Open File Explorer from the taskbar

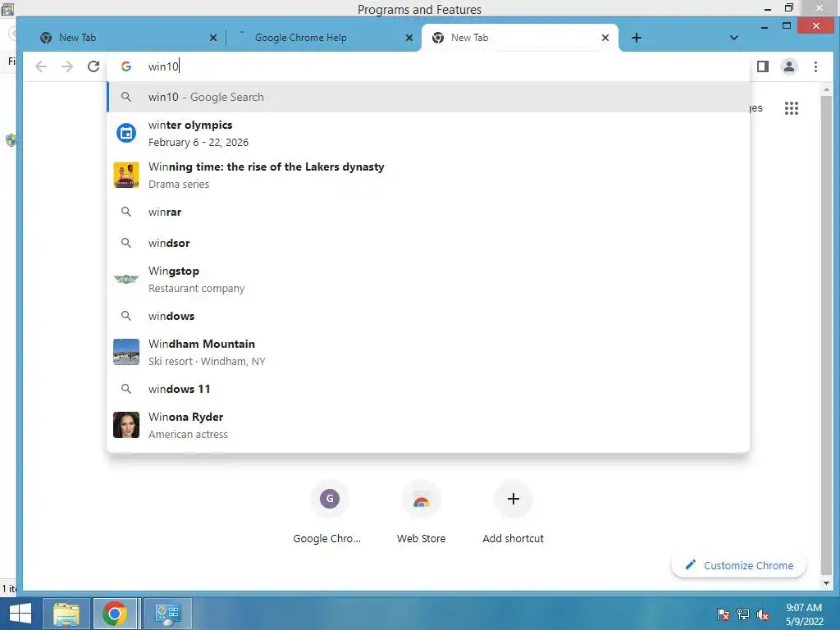pyautogui.click(x=66, y=614)
